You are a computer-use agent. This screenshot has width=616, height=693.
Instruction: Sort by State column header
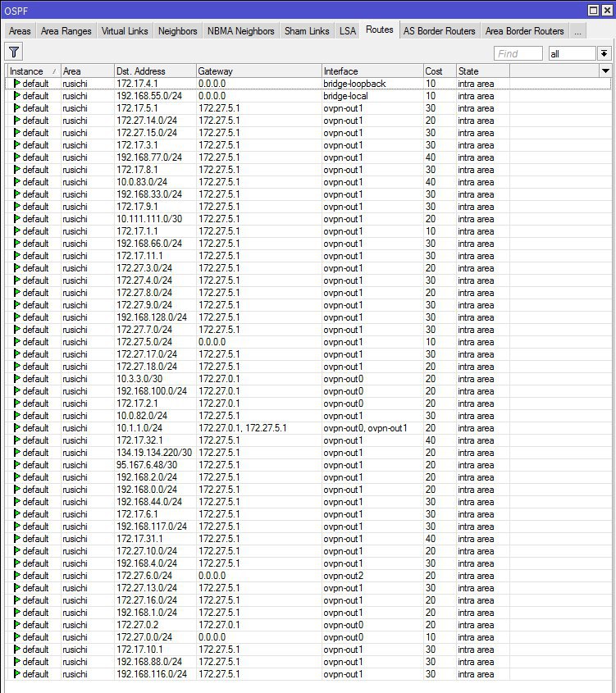pos(483,71)
